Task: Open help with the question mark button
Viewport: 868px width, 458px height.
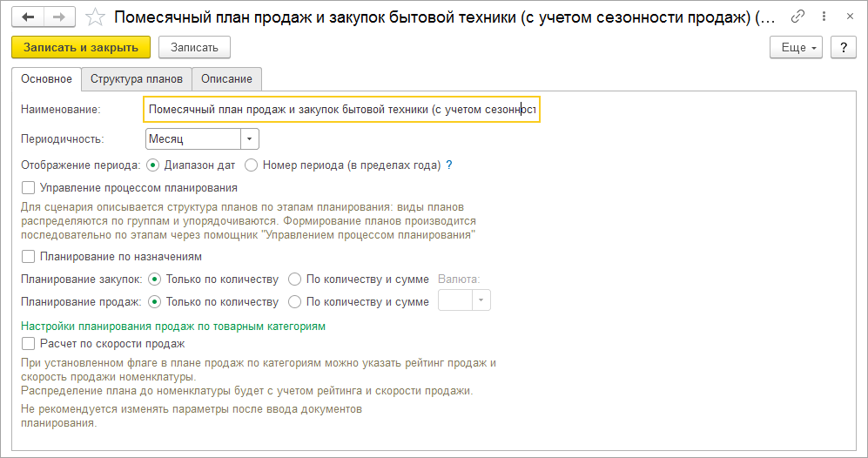Action: click(843, 48)
